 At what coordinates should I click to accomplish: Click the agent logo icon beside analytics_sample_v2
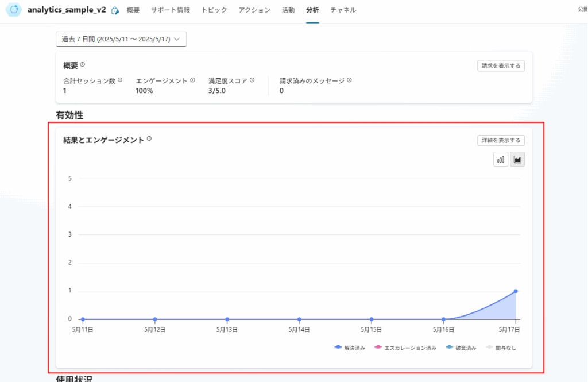(14, 10)
